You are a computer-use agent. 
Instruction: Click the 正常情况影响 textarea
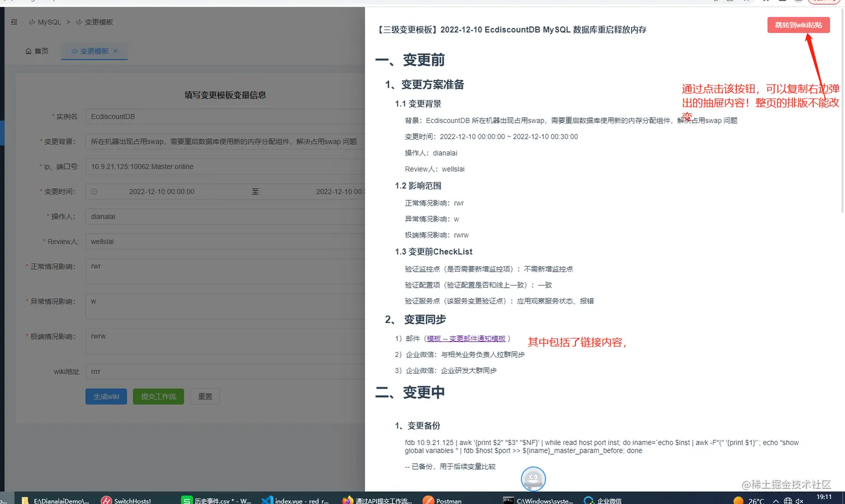coord(225,272)
